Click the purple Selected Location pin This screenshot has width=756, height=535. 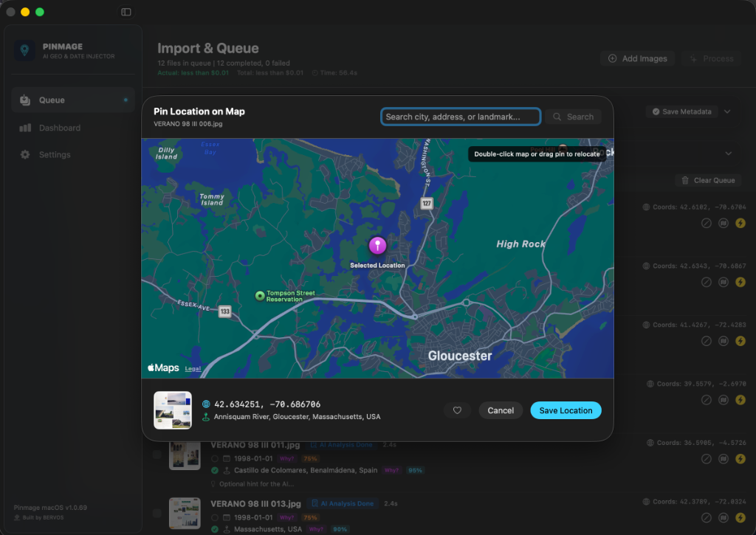point(377,246)
